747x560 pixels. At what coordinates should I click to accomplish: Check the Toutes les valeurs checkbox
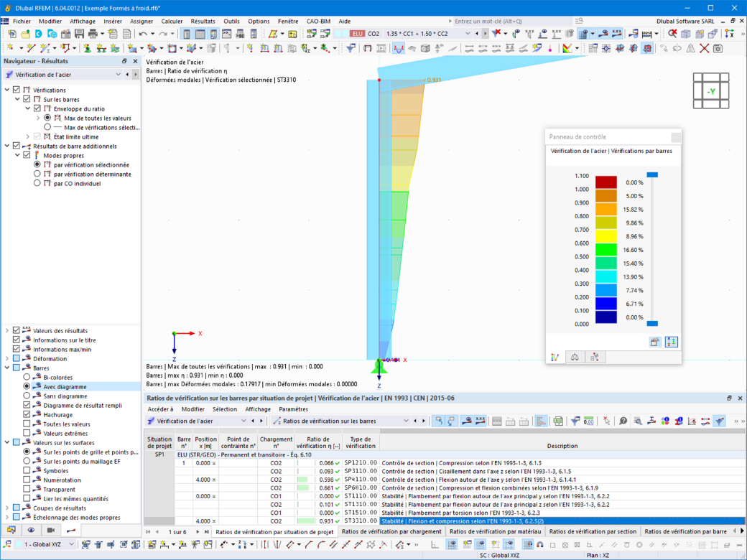coord(27,424)
